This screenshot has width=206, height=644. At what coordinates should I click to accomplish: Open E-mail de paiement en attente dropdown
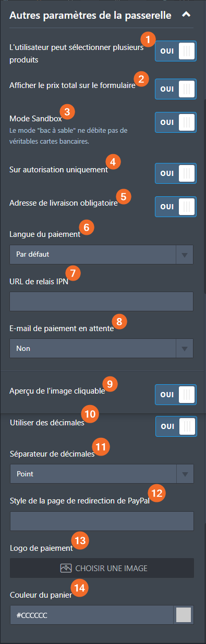pos(102,348)
